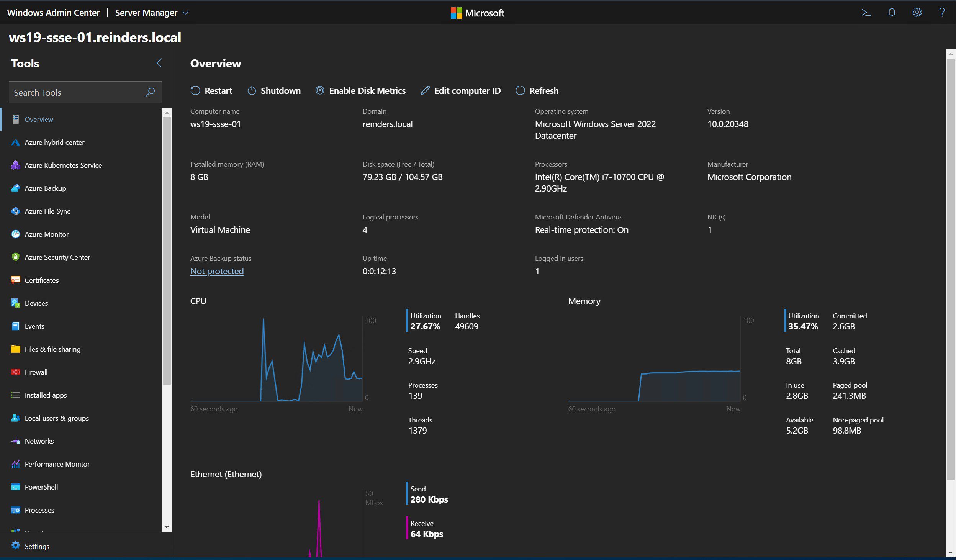Viewport: 956px width, 560px height.
Task: Click the Version 10.0.20348 value
Action: (x=728, y=124)
